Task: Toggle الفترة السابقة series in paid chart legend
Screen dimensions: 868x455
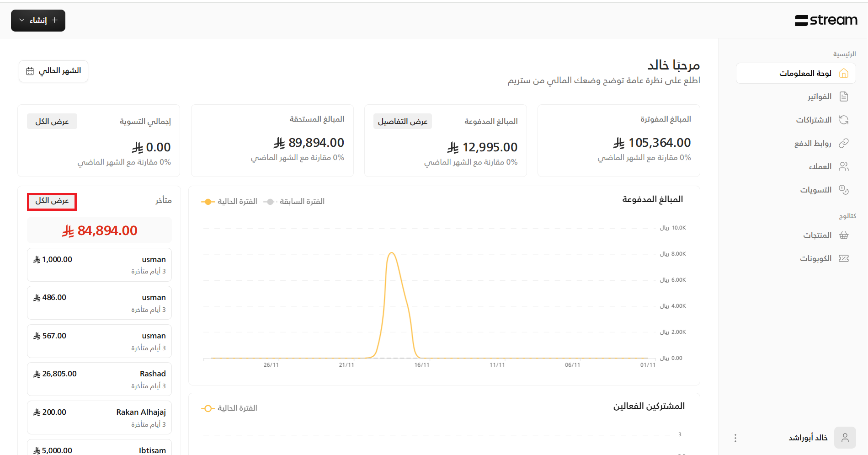Action: [x=294, y=202]
